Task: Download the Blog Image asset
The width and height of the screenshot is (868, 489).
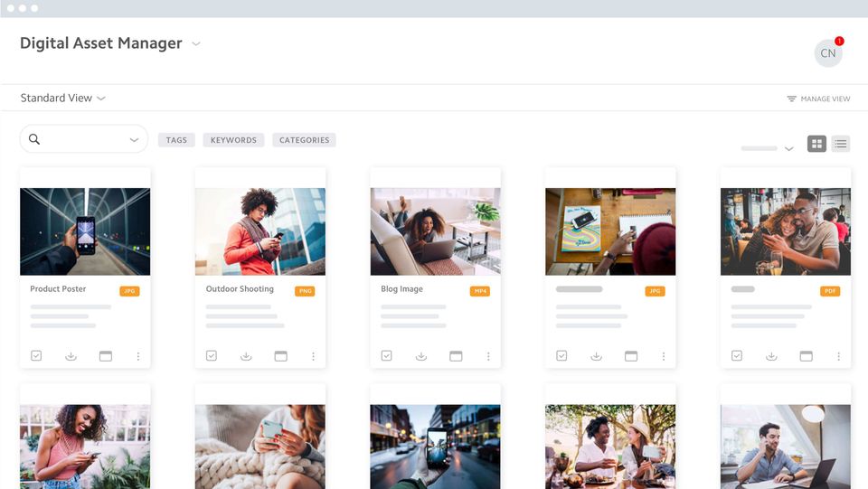Action: coord(421,356)
